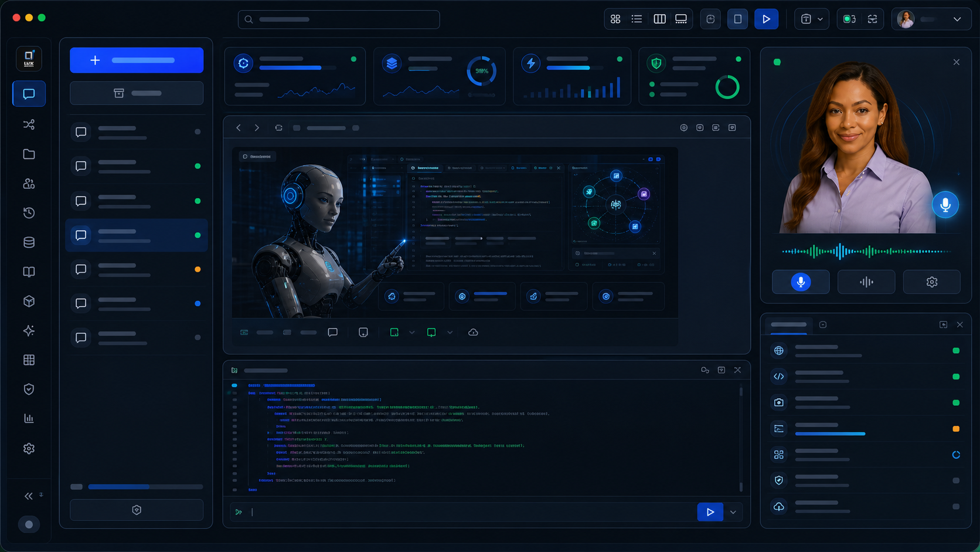The height and width of the screenshot is (552, 980).
Task: Open the highlighted conversation in the chat list
Action: click(137, 235)
